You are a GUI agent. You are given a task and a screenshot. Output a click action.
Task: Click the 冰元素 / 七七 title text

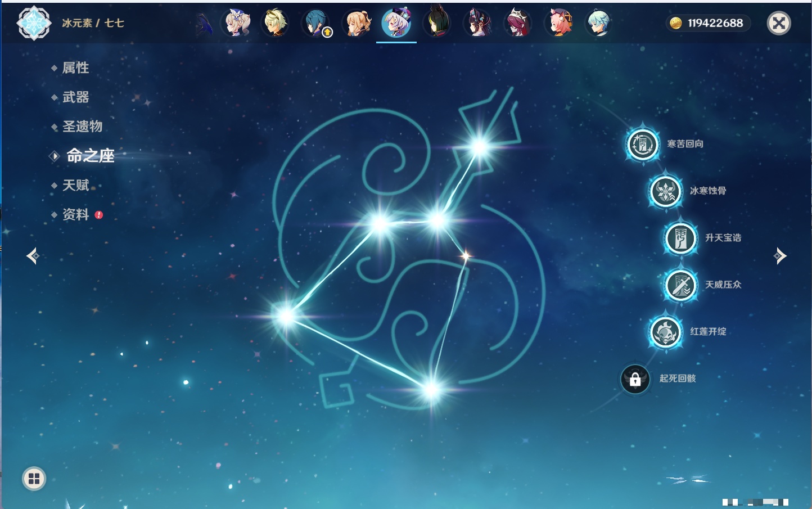(x=93, y=23)
